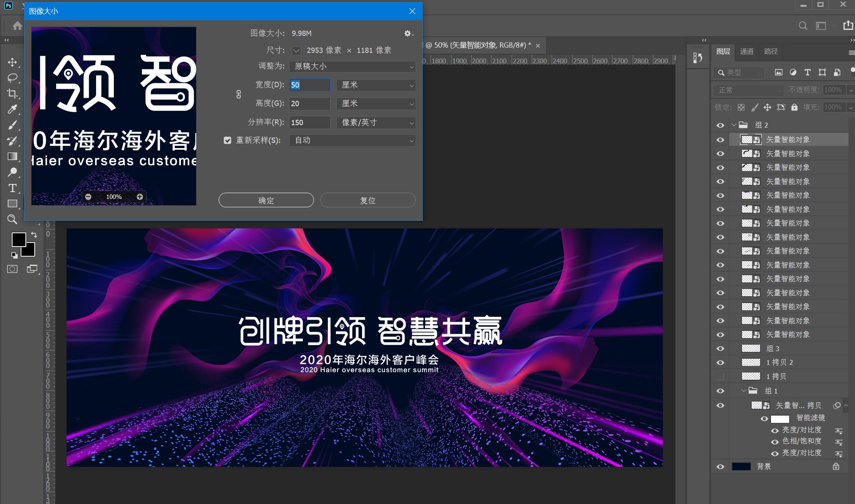Toggle constrain proportions chain link
The width and height of the screenshot is (855, 504).
[x=239, y=94]
